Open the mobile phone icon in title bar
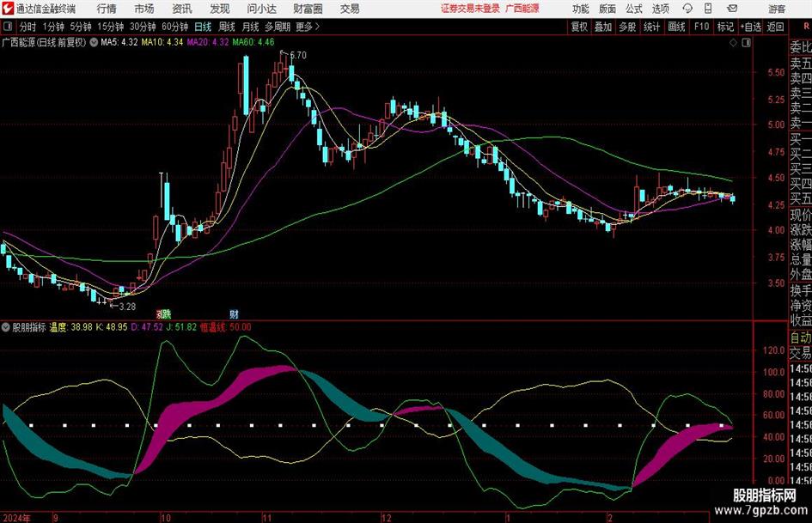Viewport: 812px width, 523px height. point(708,9)
